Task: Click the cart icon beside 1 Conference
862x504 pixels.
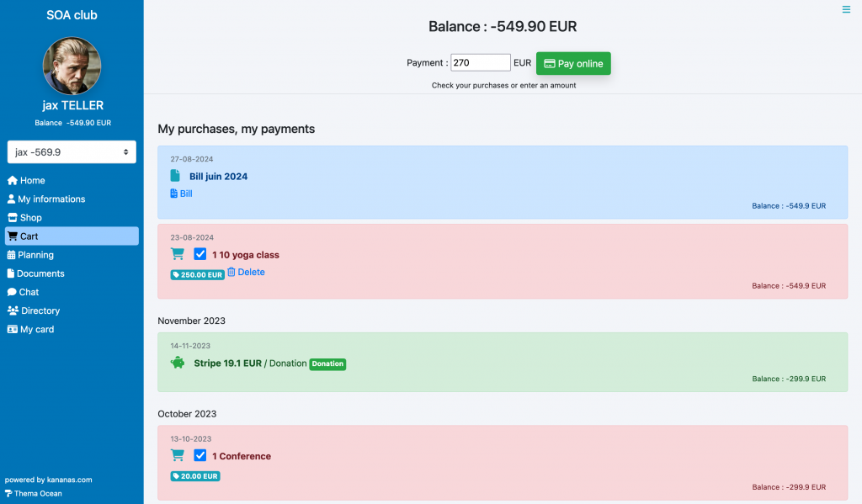Action: [177, 455]
